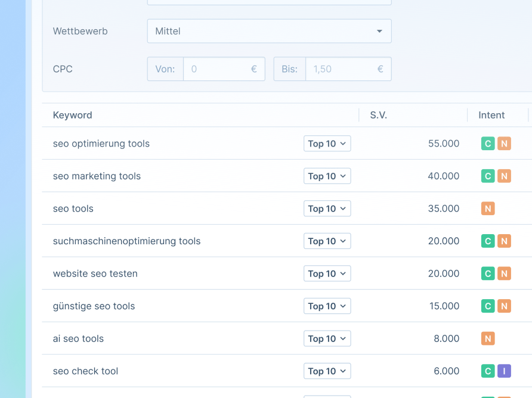Click the C badge next to seo marketing tools
This screenshot has height=398, width=532.
tap(487, 176)
